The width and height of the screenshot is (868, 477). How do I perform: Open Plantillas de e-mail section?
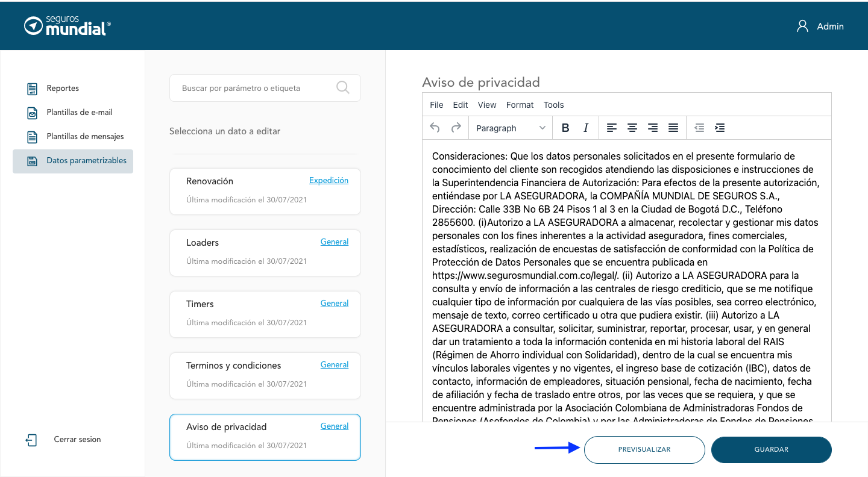pyautogui.click(x=80, y=113)
